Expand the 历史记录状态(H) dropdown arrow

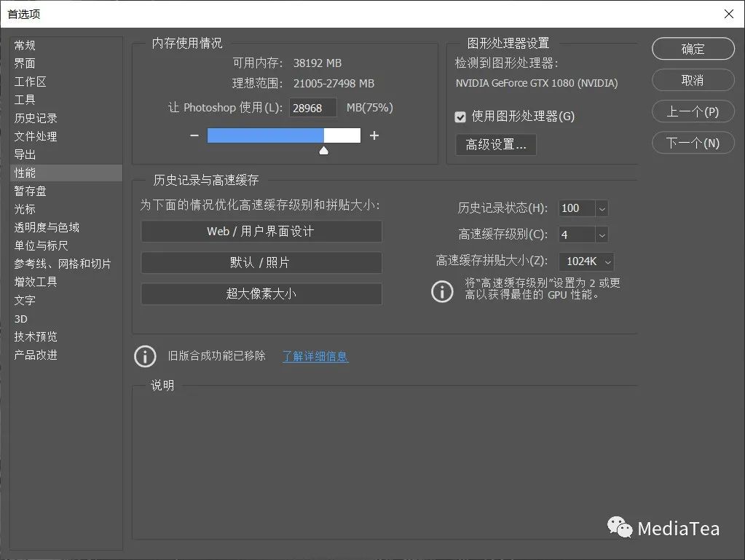(x=602, y=208)
